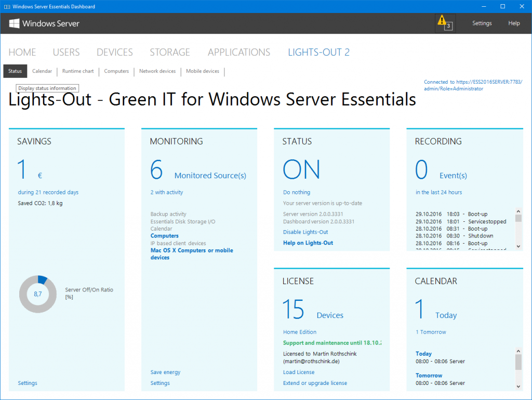Open Settings in the top header

pyautogui.click(x=482, y=23)
